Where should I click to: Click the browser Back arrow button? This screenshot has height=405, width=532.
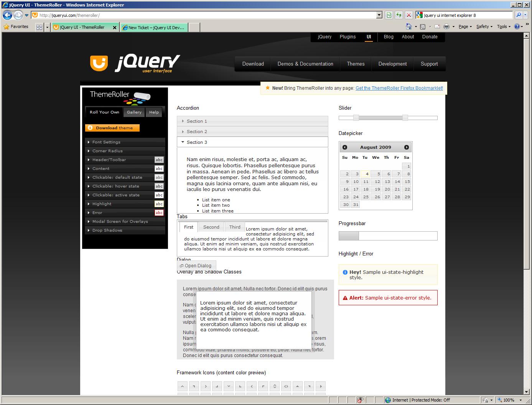(7, 15)
